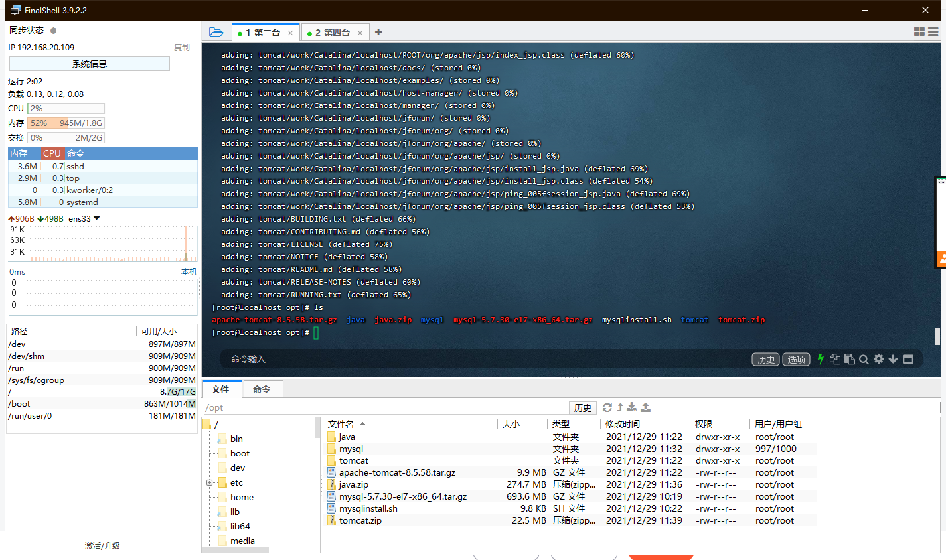This screenshot has width=946, height=560.
Task: Go to parent directory with the up arrow icon
Action: point(621,407)
